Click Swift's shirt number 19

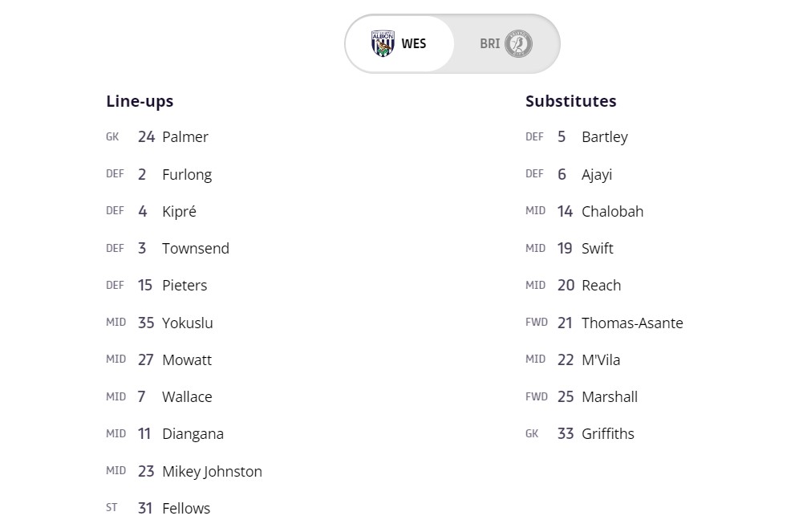(565, 248)
